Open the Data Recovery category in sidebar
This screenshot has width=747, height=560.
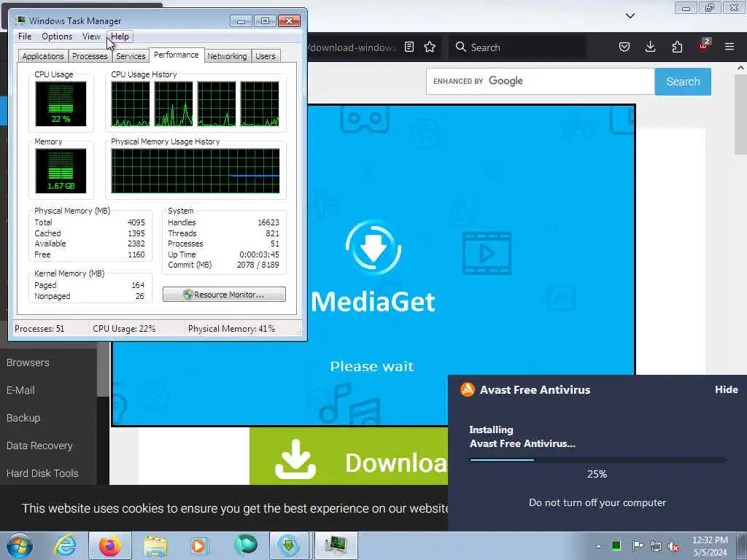coord(39,446)
